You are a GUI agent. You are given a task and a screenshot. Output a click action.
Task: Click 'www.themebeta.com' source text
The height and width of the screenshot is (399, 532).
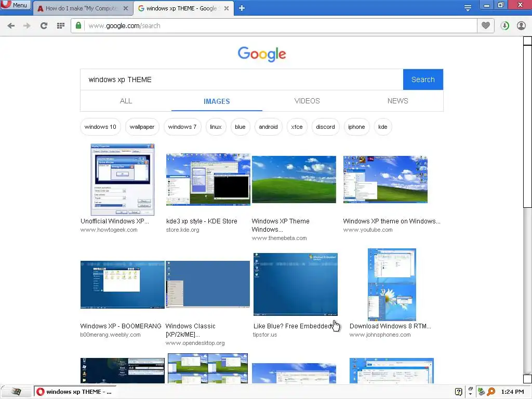point(279,238)
